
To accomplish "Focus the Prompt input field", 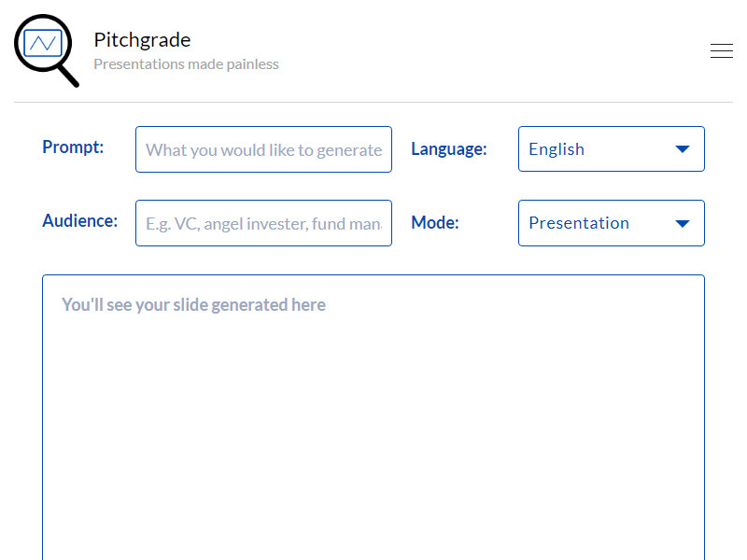I will click(x=263, y=149).
